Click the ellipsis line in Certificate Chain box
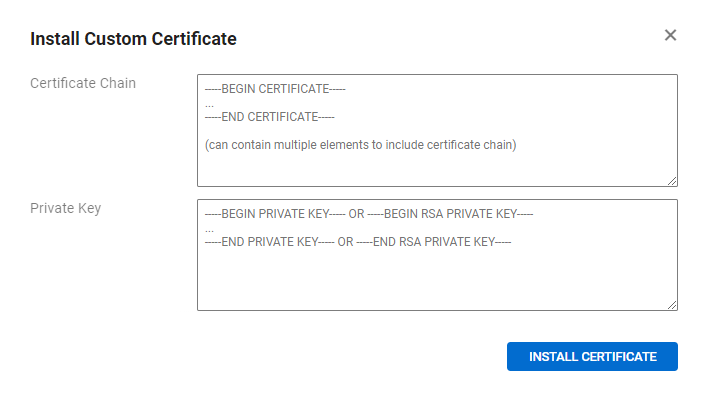The width and height of the screenshot is (710, 401). click(x=209, y=103)
